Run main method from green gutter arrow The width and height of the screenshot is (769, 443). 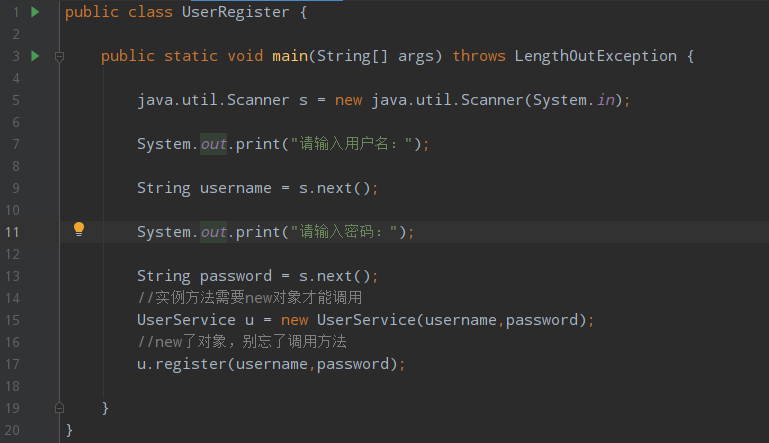click(x=35, y=56)
